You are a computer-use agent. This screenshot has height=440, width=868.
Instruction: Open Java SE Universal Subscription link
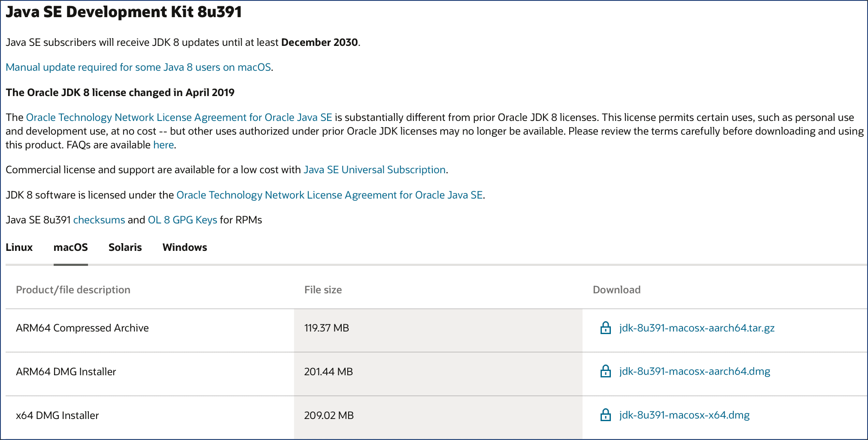374,170
